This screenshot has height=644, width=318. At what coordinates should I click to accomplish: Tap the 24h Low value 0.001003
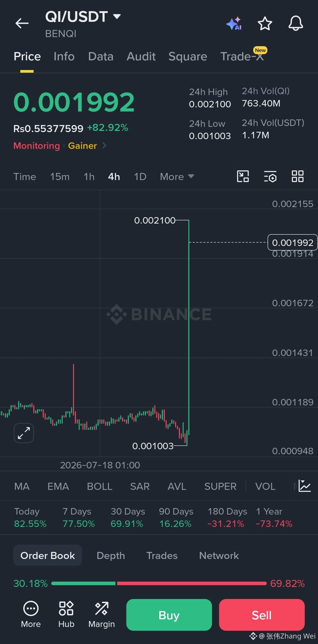pos(210,136)
